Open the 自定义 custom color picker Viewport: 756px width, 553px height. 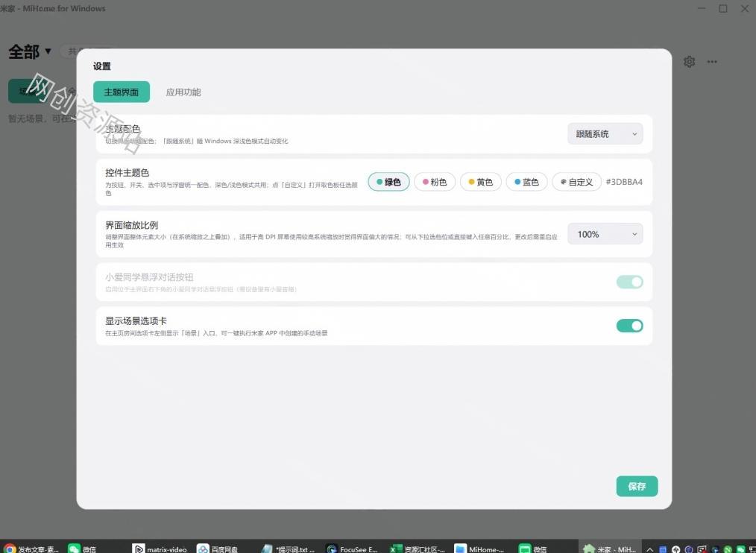pyautogui.click(x=576, y=182)
